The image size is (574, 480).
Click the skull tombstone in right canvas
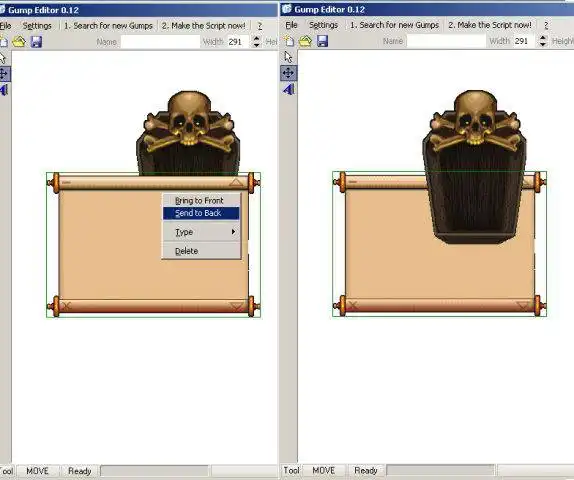click(x=475, y=167)
